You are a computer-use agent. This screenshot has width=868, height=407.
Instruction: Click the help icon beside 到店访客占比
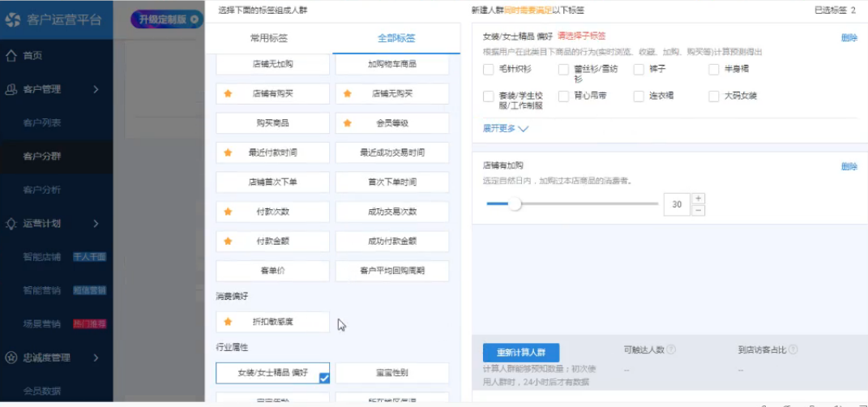793,350
